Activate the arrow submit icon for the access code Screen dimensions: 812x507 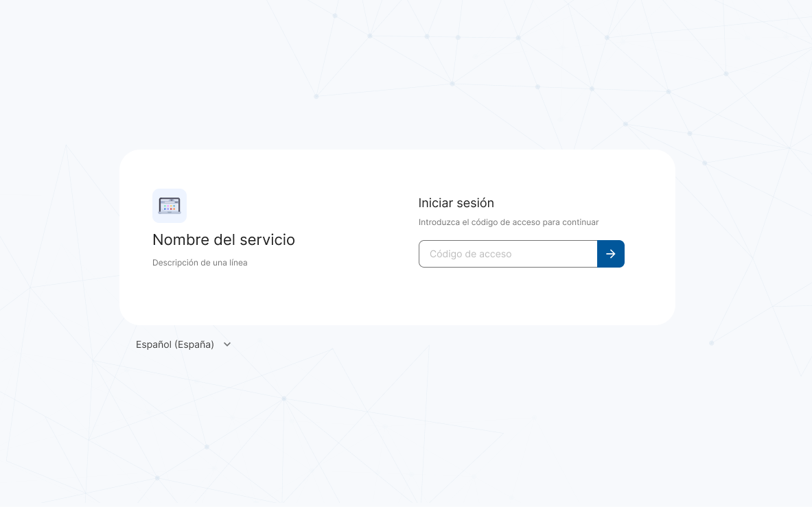(x=610, y=254)
